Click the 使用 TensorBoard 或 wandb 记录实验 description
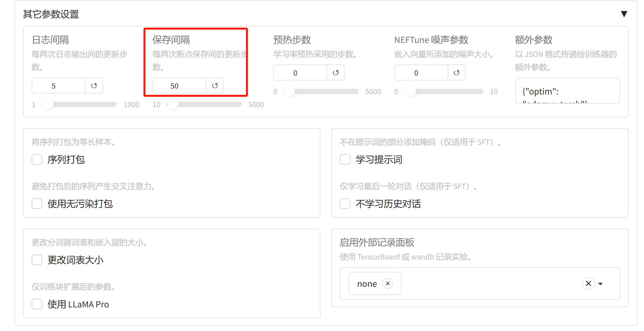This screenshot has width=644, height=331. 405,257
